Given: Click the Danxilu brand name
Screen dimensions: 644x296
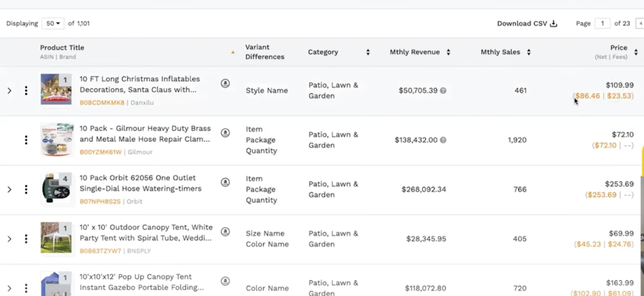Looking at the screenshot, I should coord(142,103).
